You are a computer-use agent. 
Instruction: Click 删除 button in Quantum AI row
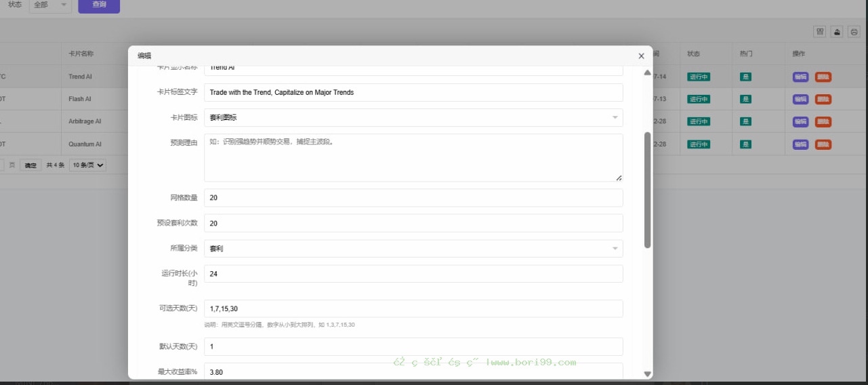click(823, 144)
